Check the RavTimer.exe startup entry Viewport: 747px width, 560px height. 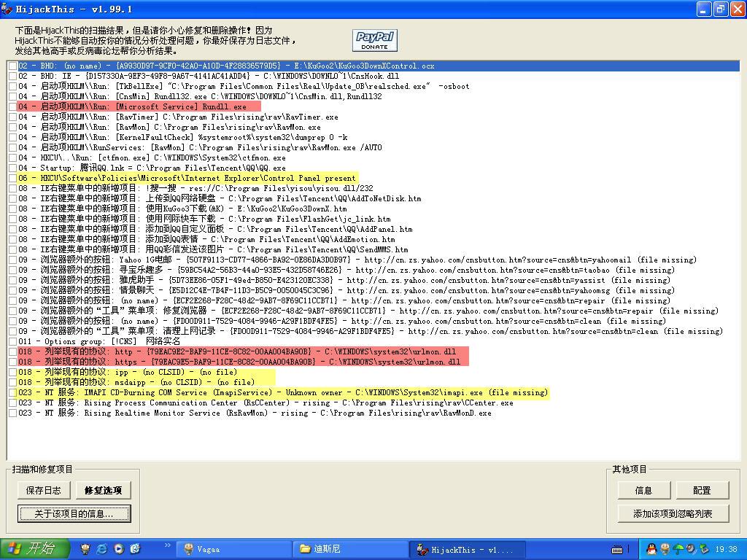(13, 117)
